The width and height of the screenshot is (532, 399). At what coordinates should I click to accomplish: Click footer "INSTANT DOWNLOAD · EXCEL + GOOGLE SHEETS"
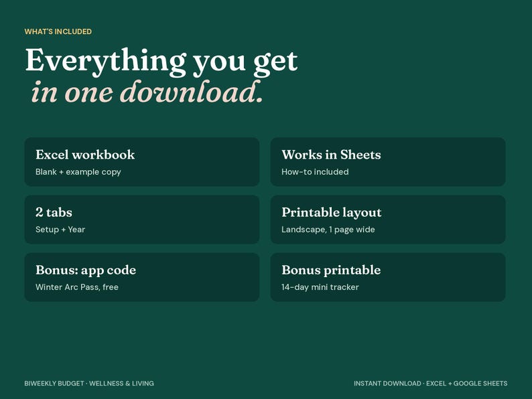pyautogui.click(x=431, y=384)
